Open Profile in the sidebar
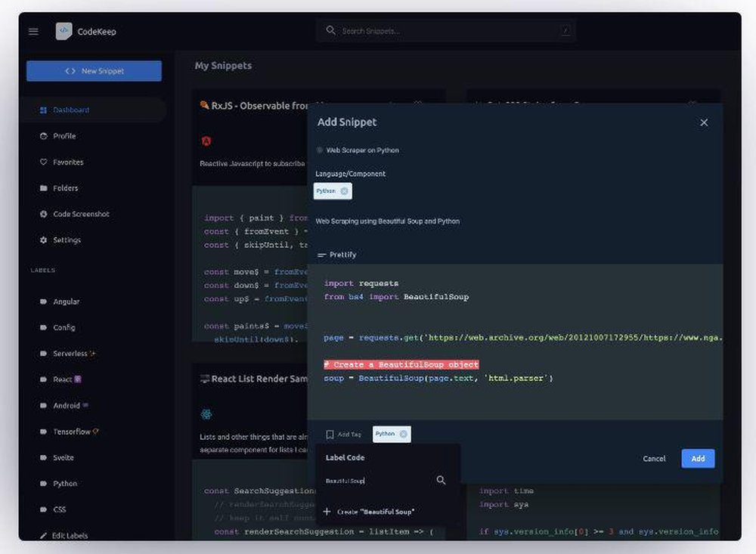This screenshot has height=554, width=756. click(64, 136)
